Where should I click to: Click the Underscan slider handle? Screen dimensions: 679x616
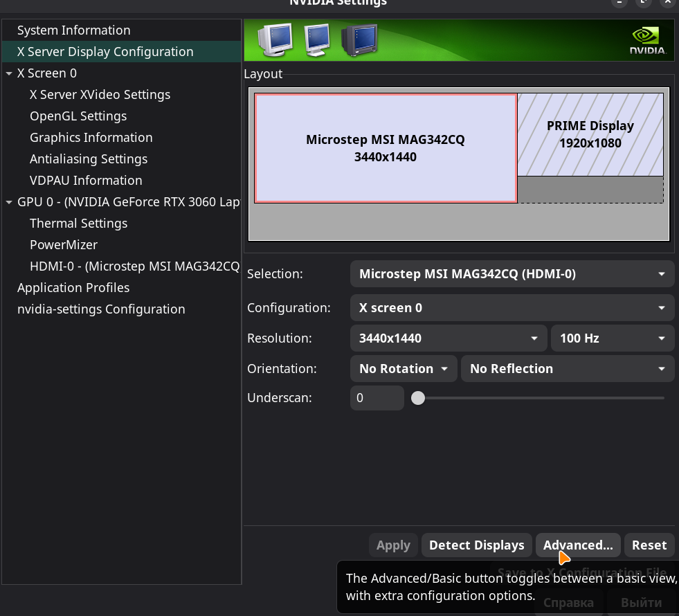click(418, 398)
